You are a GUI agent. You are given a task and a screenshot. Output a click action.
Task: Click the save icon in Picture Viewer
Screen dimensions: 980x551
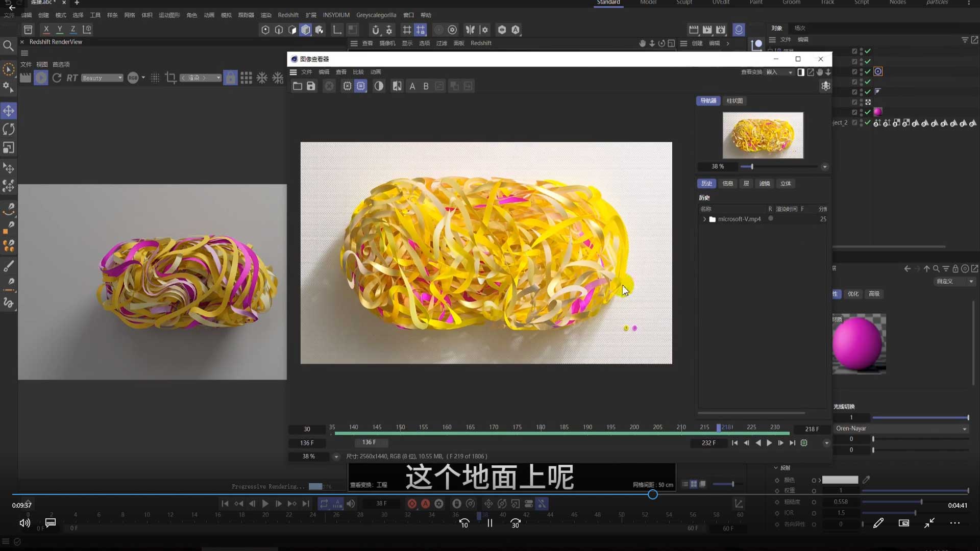pos(311,86)
